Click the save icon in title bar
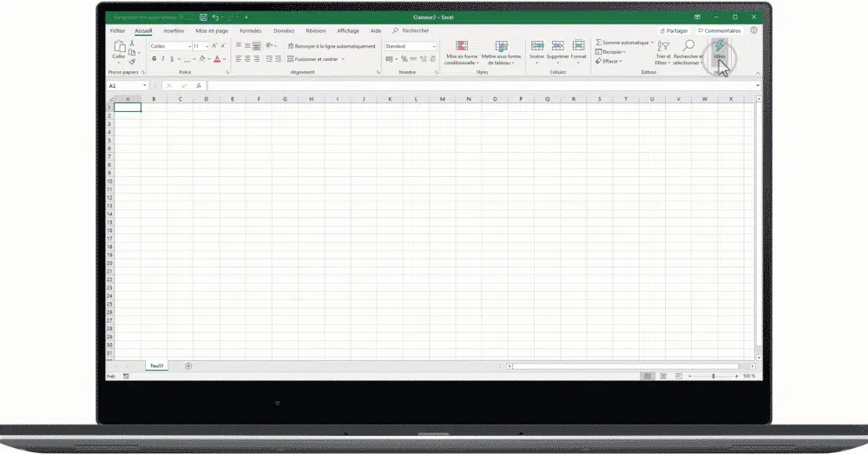868x454 pixels. pyautogui.click(x=203, y=17)
